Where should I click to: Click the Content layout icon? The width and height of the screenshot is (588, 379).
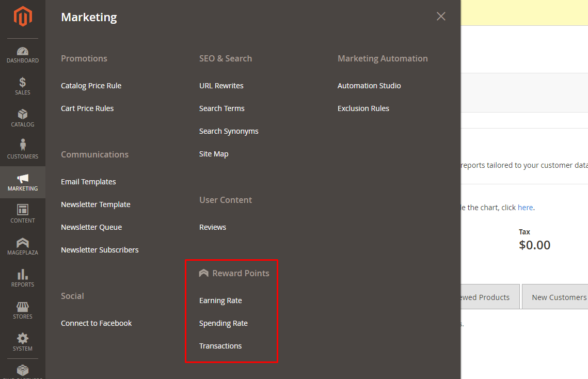(23, 210)
